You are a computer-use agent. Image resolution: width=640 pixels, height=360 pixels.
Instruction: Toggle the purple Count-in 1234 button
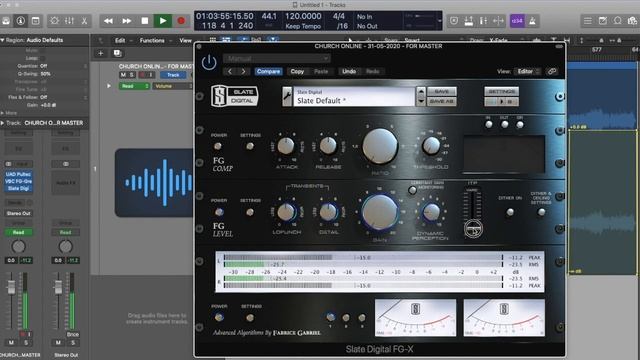[x=517, y=21]
